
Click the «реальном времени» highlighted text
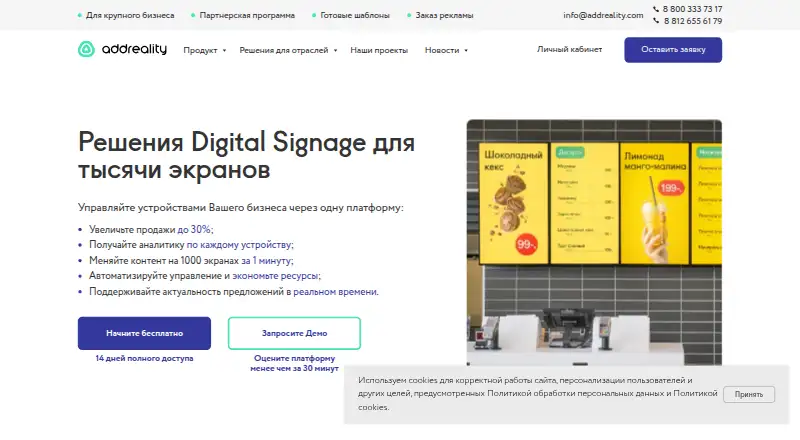click(x=335, y=292)
